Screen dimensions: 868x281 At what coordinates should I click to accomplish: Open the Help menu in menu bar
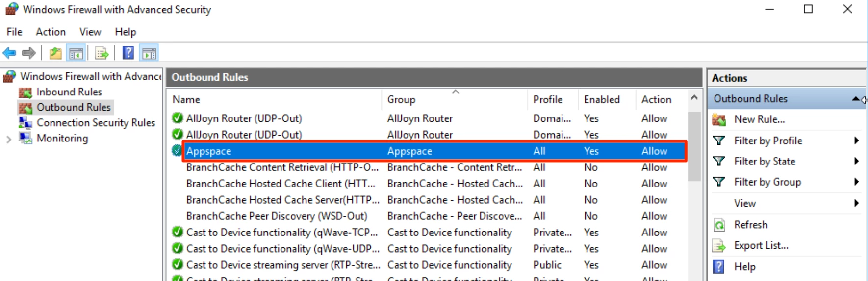click(x=126, y=32)
